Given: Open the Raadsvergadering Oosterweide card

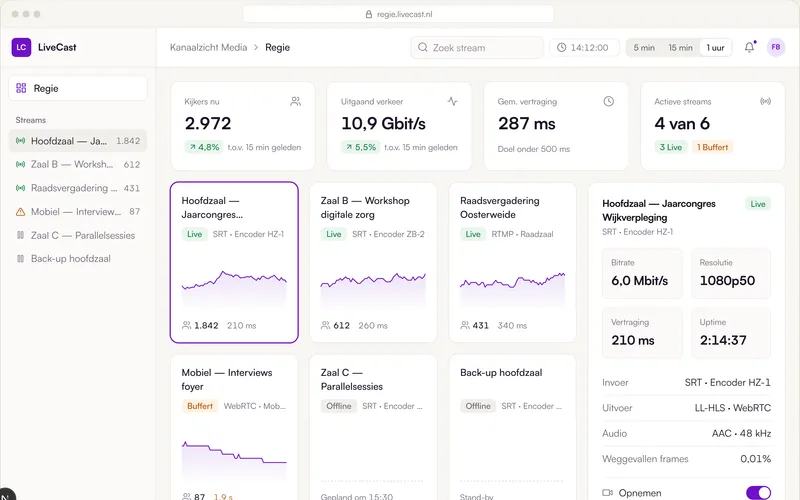Looking at the screenshot, I should [513, 262].
